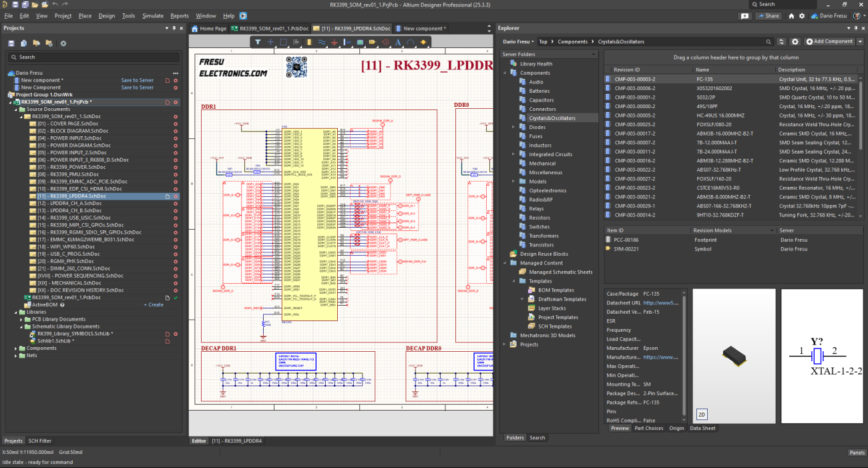Image resolution: width=868 pixels, height=468 pixels.
Task: Click the align objects tool icon
Action: (x=296, y=42)
